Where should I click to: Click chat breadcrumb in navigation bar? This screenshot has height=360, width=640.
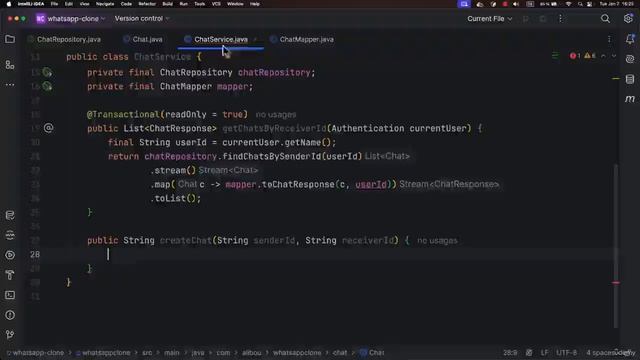pos(340,353)
